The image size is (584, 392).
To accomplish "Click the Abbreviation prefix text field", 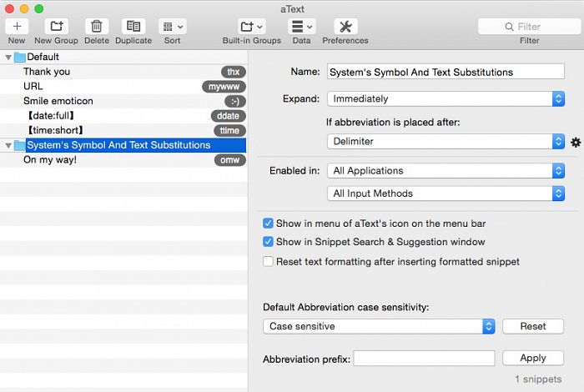I will tap(424, 359).
